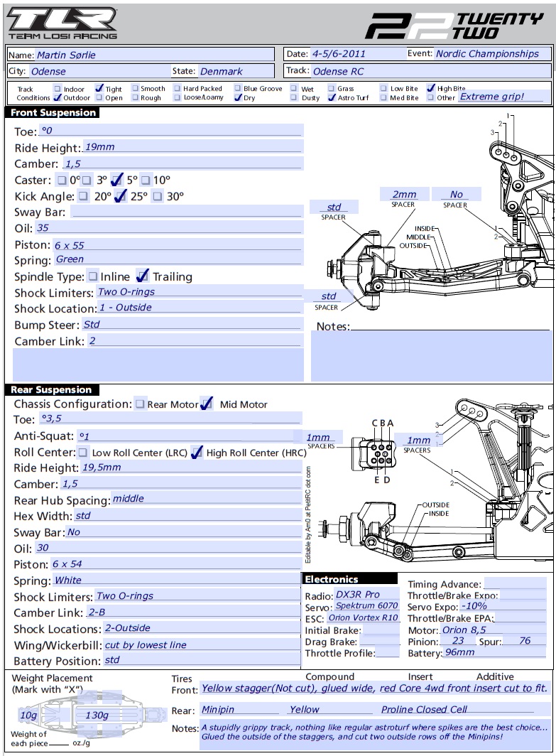Toggle the Astro Turf checkbox

(332, 97)
